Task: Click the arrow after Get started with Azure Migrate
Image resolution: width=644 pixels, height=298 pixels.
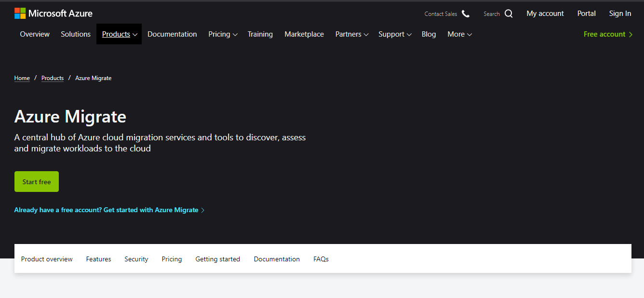Action: 203,210
